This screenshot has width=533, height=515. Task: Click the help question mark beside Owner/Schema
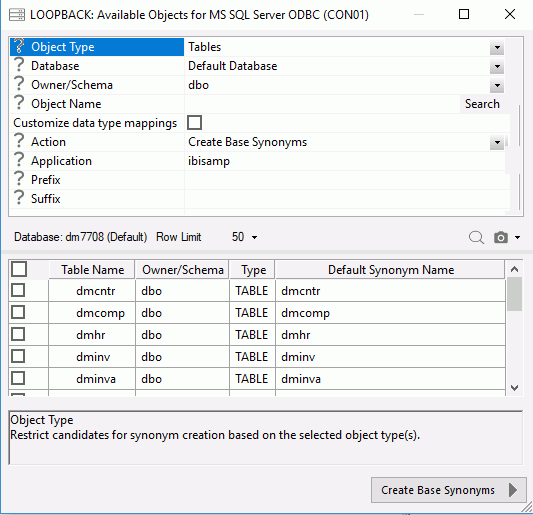[x=19, y=84]
